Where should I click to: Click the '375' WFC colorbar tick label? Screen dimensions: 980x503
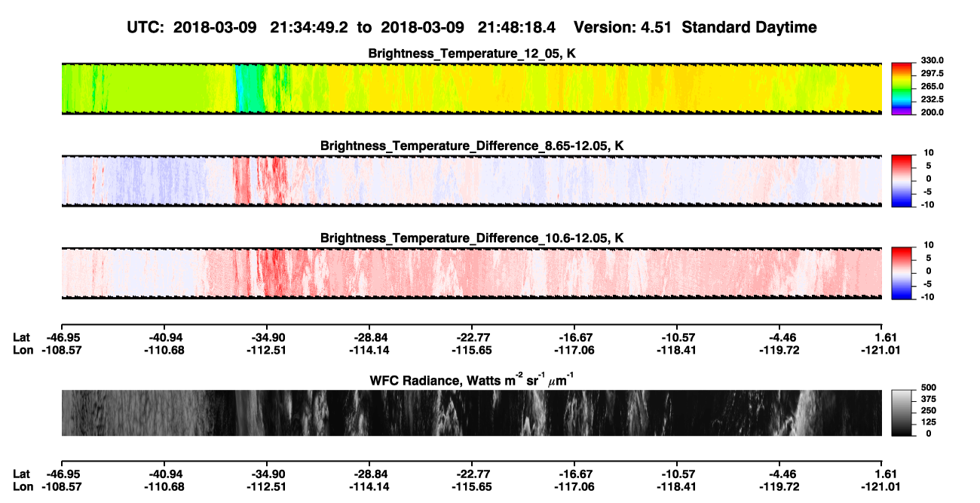[x=927, y=399]
